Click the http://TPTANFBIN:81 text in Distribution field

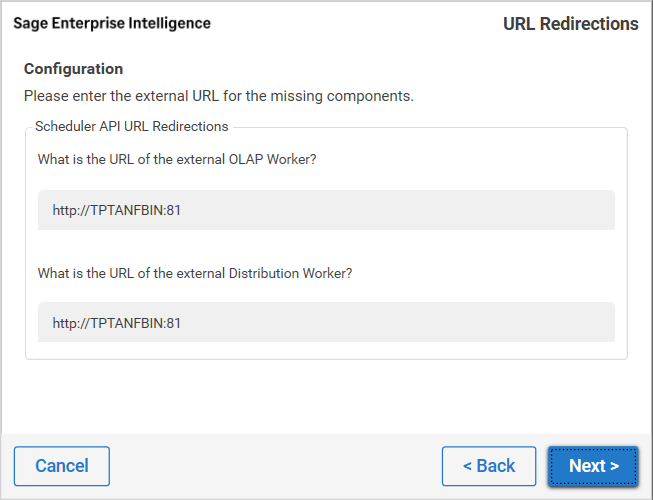[x=116, y=323]
